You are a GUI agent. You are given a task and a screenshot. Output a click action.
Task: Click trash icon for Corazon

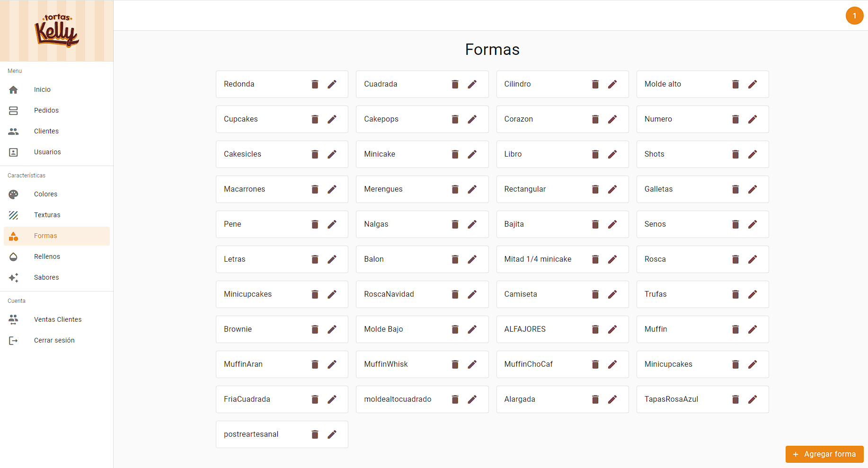click(595, 119)
